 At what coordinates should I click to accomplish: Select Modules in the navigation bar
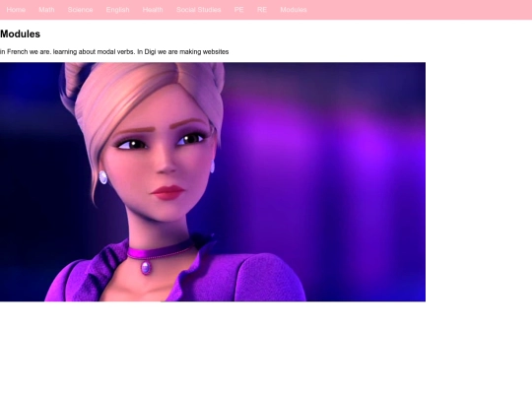click(x=294, y=10)
